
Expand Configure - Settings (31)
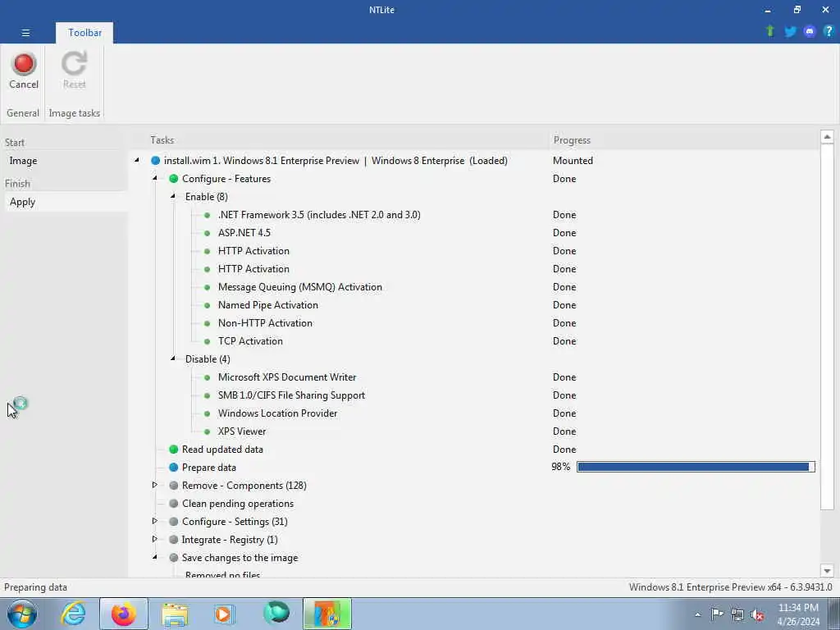coord(155,521)
